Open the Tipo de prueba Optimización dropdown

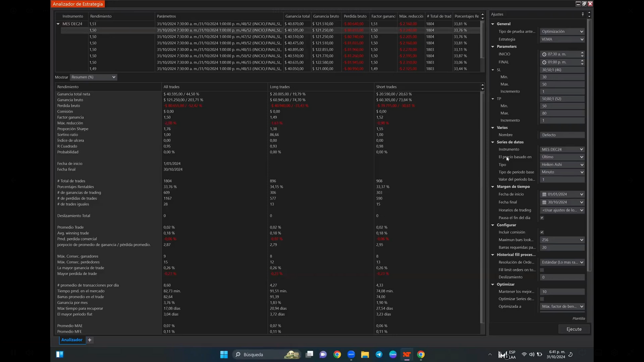(x=562, y=32)
